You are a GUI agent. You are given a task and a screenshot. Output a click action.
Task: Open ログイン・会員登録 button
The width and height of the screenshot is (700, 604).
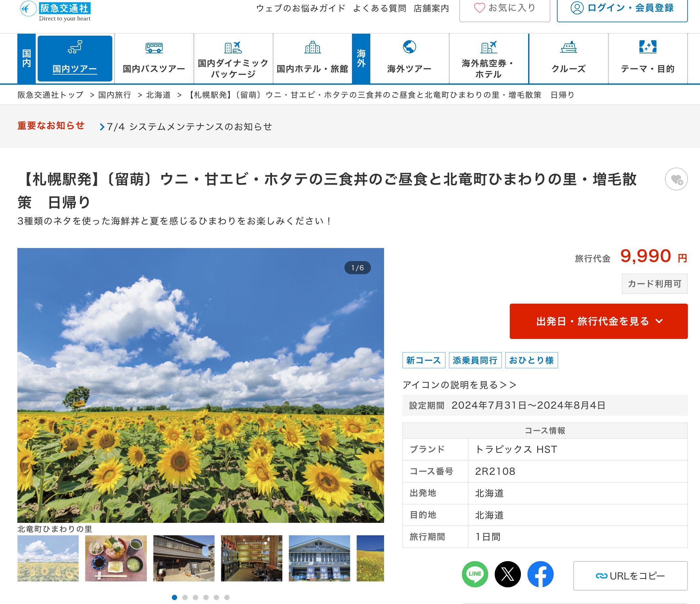tap(622, 8)
